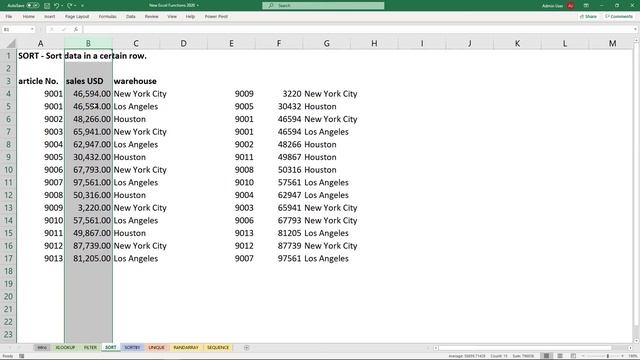Click the Search box in title bar
This screenshot has height=360, width=640.
coord(323,6)
